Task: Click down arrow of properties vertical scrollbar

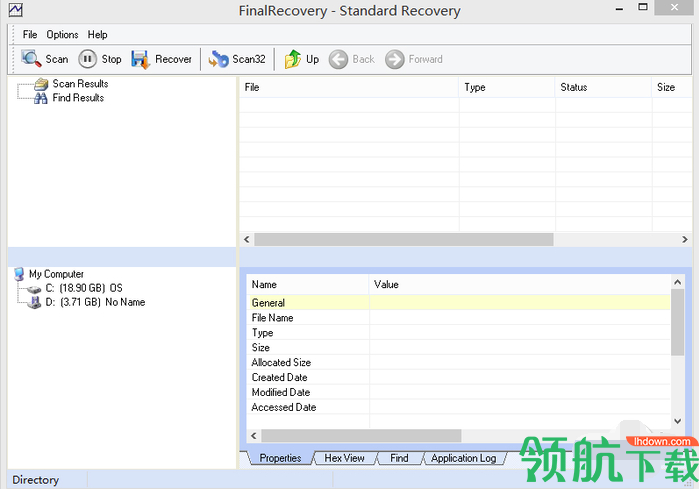Action: click(678, 421)
